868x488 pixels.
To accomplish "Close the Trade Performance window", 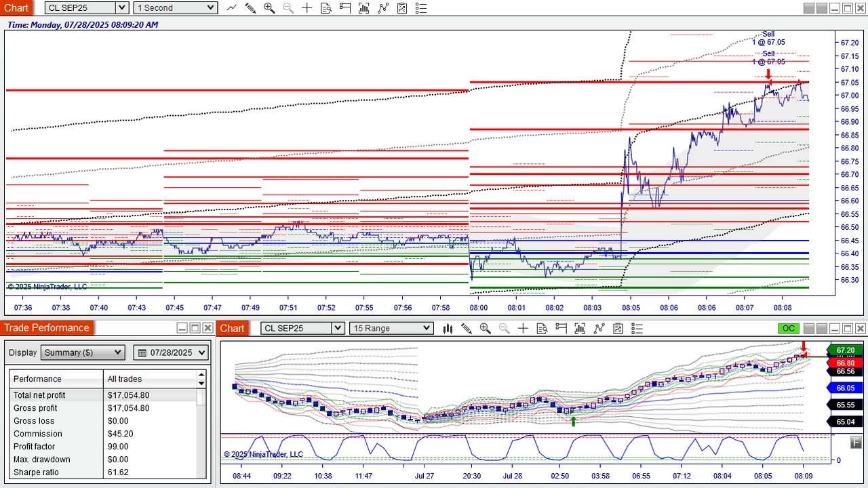I will (208, 328).
